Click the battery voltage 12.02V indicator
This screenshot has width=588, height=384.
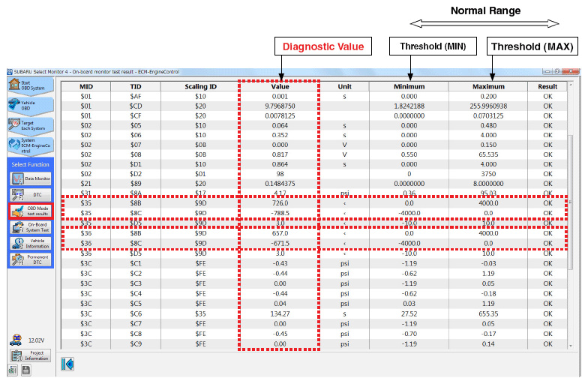pos(30,340)
